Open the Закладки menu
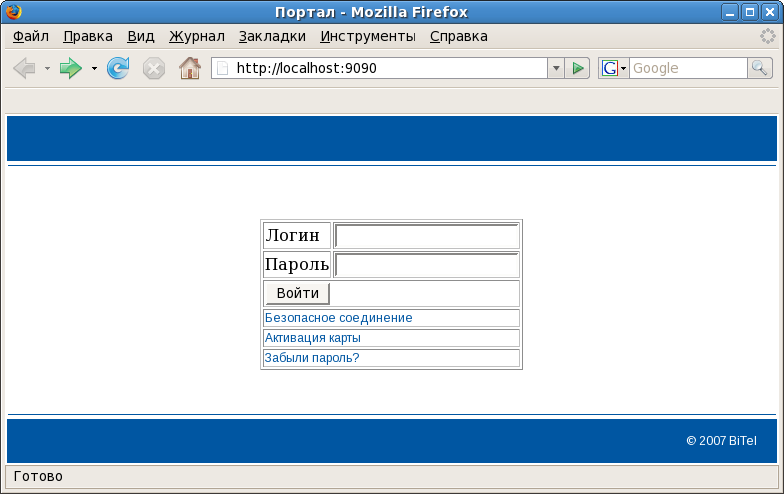The width and height of the screenshot is (784, 494). tap(272, 36)
